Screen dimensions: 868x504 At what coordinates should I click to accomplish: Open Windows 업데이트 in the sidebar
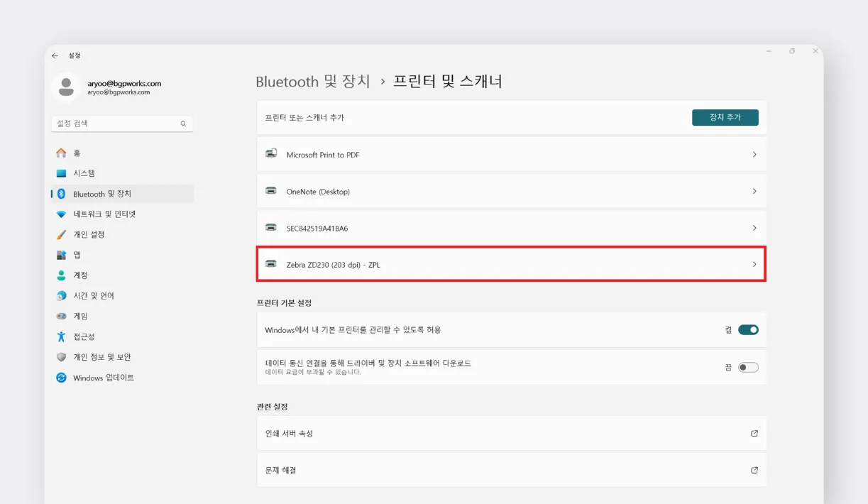122,378
